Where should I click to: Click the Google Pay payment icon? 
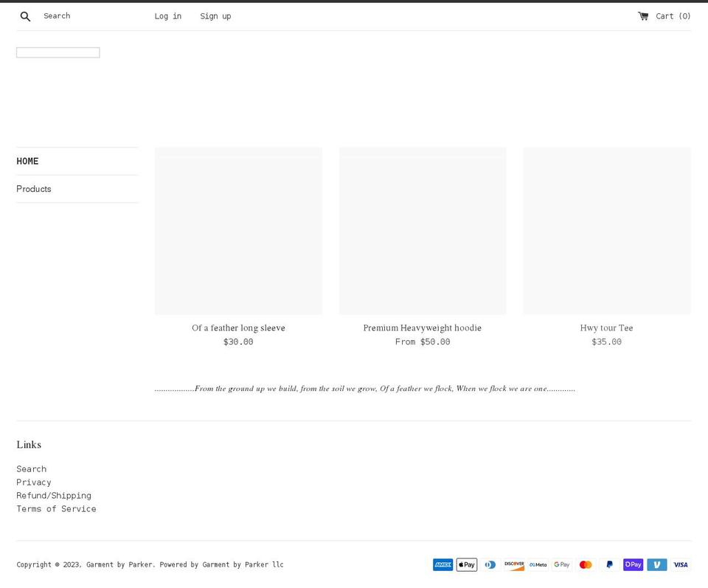click(561, 564)
